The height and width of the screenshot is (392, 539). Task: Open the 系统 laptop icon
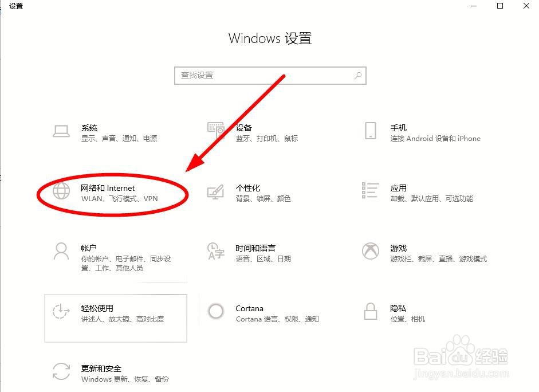click(x=61, y=131)
